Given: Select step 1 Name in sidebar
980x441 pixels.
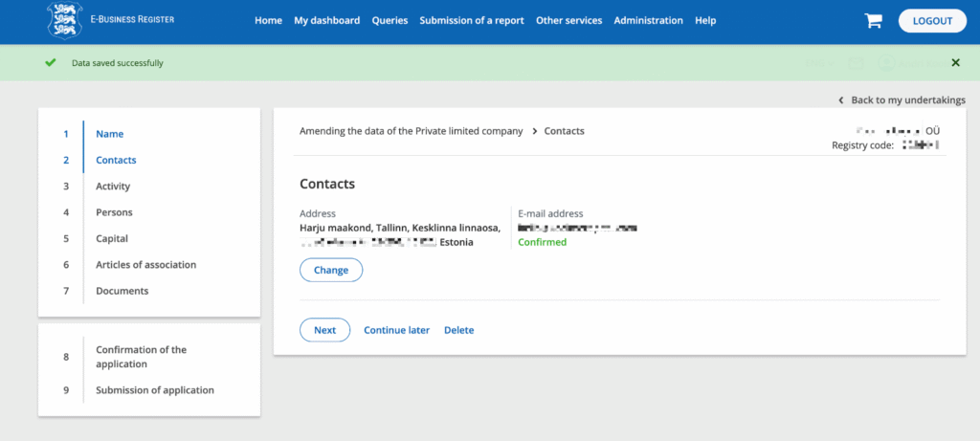Looking at the screenshot, I should 109,134.
